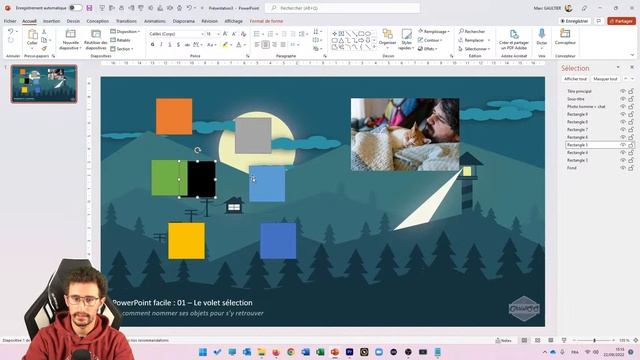Lock the Titre principal object

[x=631, y=91]
